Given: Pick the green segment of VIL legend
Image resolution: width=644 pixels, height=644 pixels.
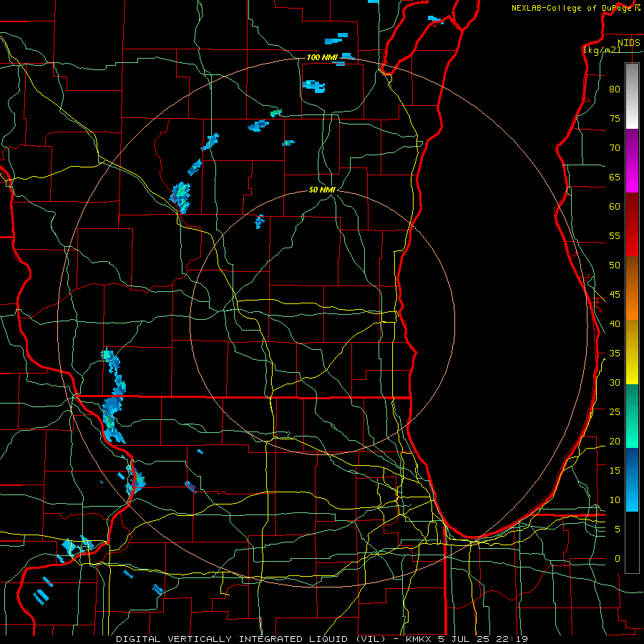Looking at the screenshot, I should [632, 416].
